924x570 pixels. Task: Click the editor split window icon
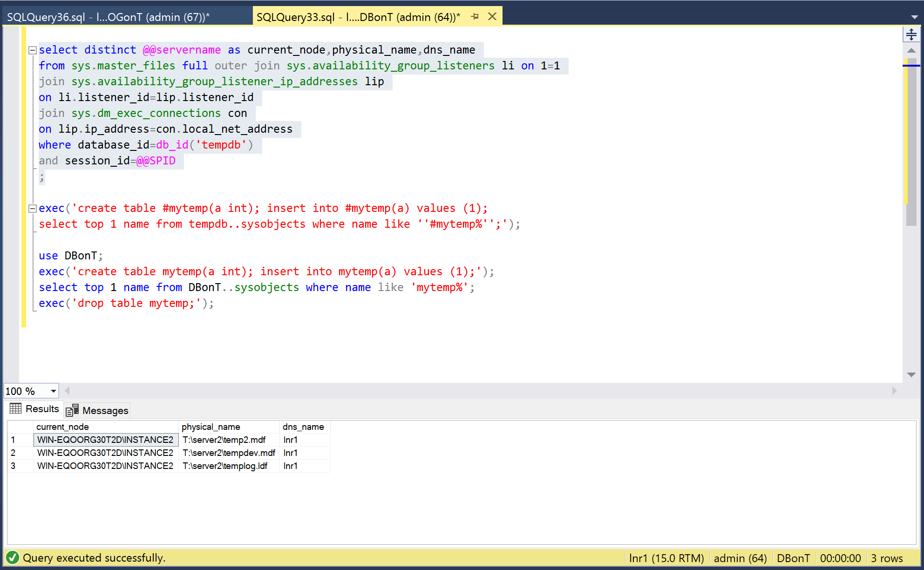[911, 34]
